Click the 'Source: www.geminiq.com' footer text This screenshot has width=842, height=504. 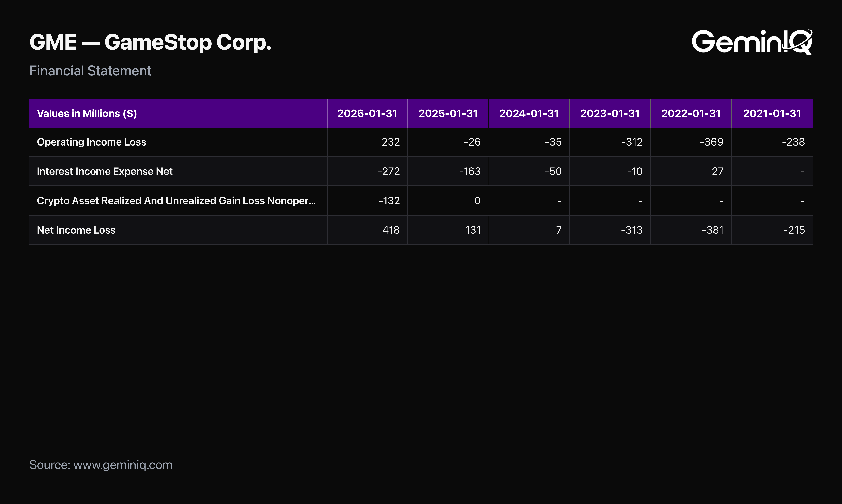click(101, 465)
